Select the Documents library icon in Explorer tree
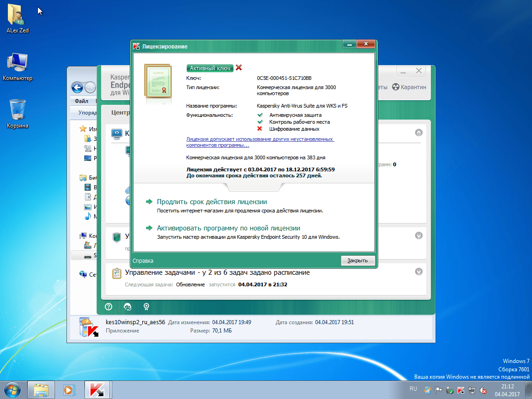Image resolution: width=532 pixels, height=399 pixels. coord(88,197)
